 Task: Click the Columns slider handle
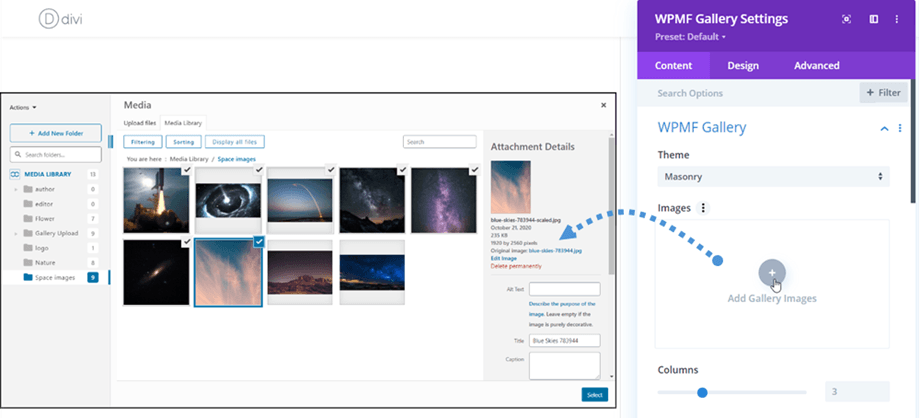click(701, 392)
